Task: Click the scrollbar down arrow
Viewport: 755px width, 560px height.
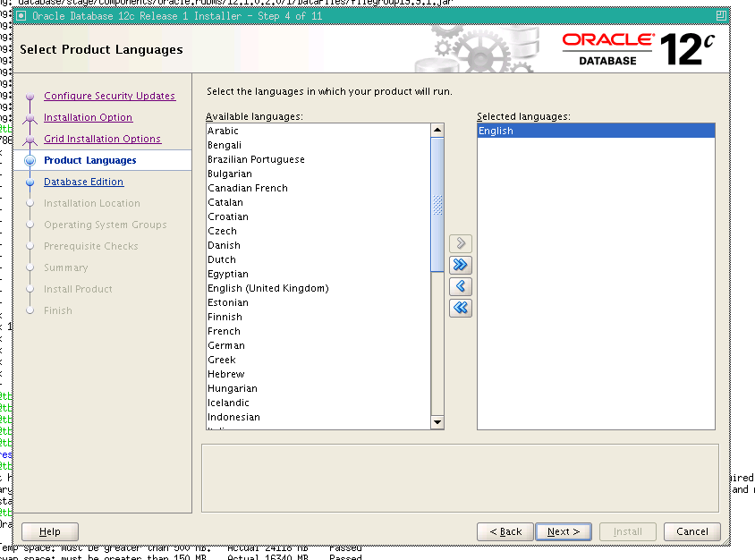Action: 437,421
